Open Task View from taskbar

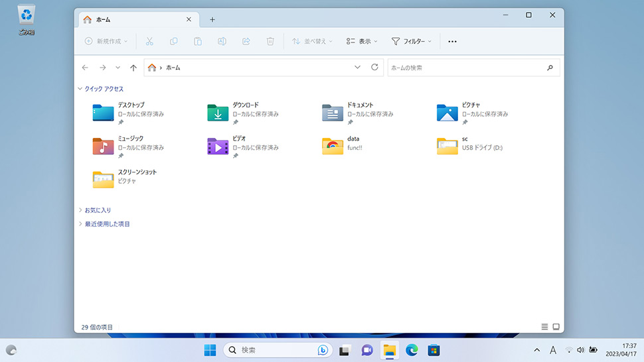[x=344, y=350]
